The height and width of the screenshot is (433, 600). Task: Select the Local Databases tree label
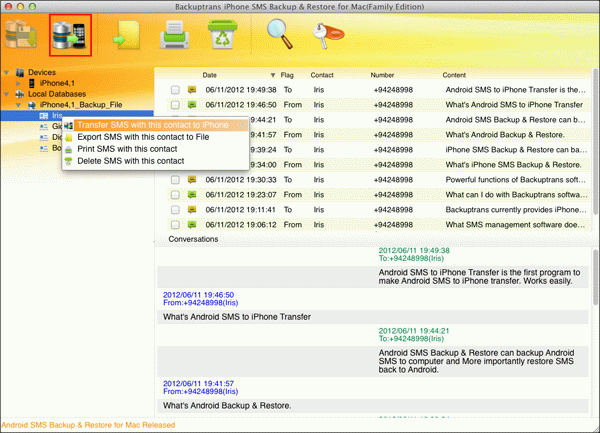[x=57, y=94]
